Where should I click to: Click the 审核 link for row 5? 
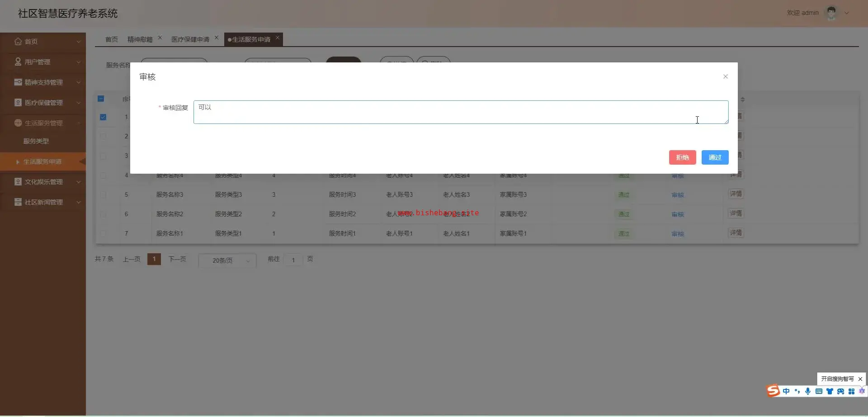tap(678, 195)
